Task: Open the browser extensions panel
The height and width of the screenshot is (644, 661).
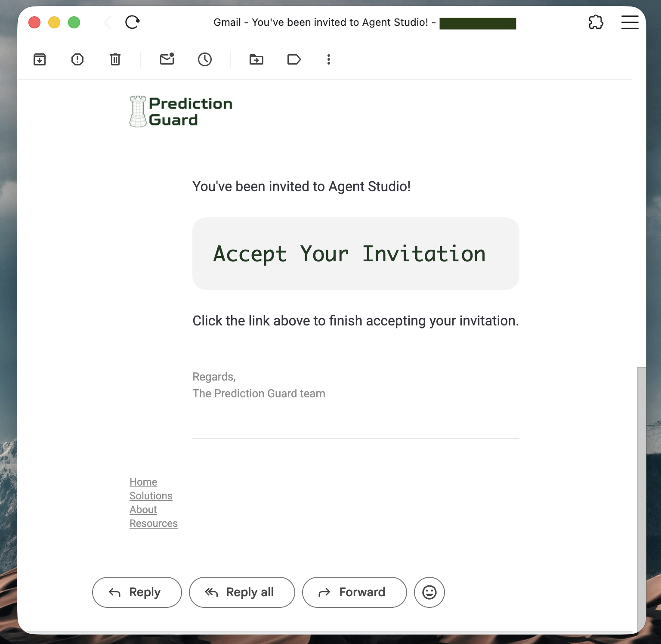Action: click(596, 22)
